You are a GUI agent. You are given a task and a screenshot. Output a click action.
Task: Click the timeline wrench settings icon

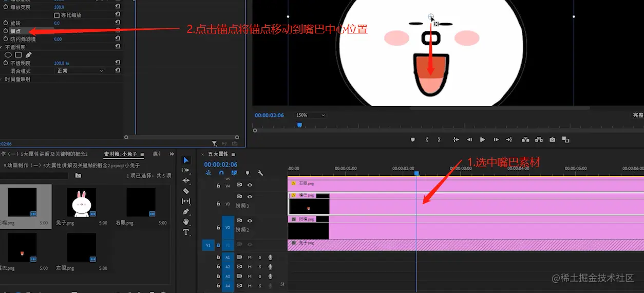click(x=260, y=173)
